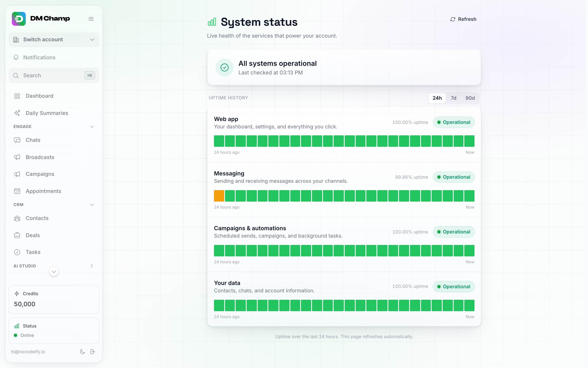The image size is (588, 368).
Task: Click the Notifications bell icon
Action: click(x=16, y=57)
